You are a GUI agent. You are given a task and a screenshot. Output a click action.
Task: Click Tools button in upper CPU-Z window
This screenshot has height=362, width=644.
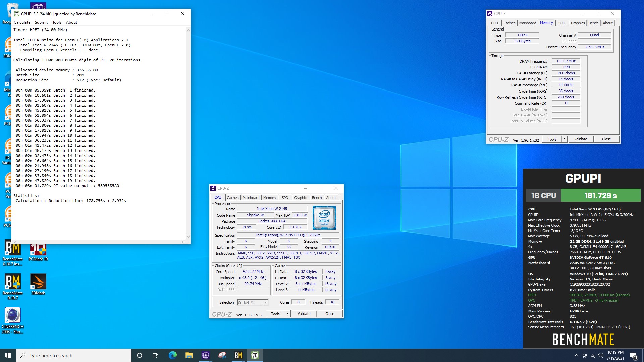pos(552,139)
